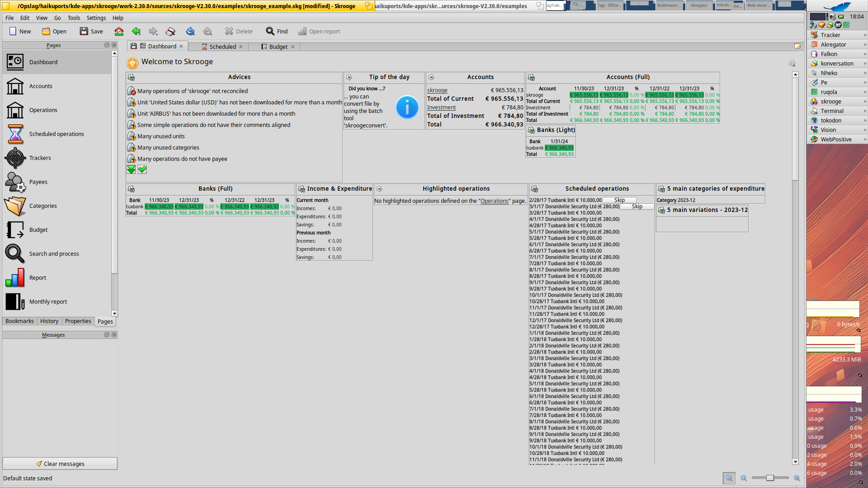Open the Settings menu
The height and width of the screenshot is (488, 868).
[x=96, y=18]
